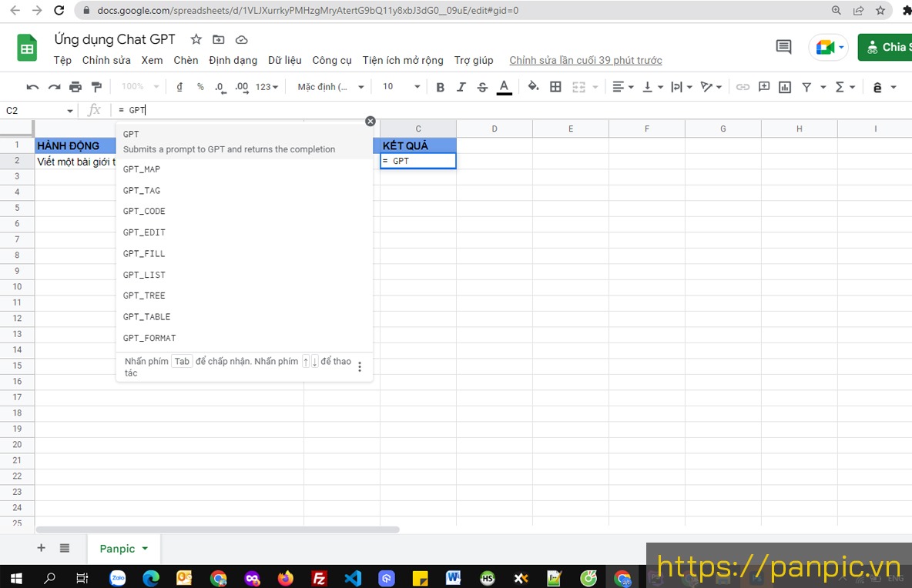Open the fill color bucket

[x=533, y=86]
